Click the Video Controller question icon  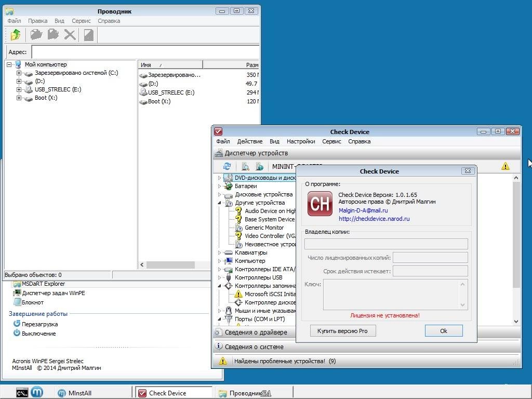(238, 236)
